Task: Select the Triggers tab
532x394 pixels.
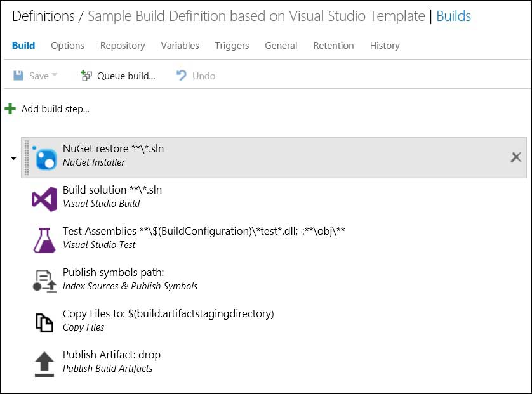Action: coord(232,46)
